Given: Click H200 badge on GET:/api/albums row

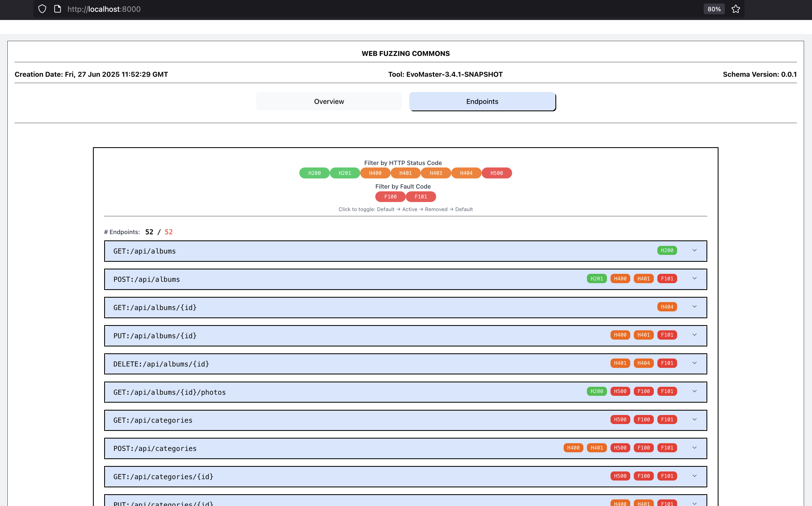Looking at the screenshot, I should [x=667, y=250].
